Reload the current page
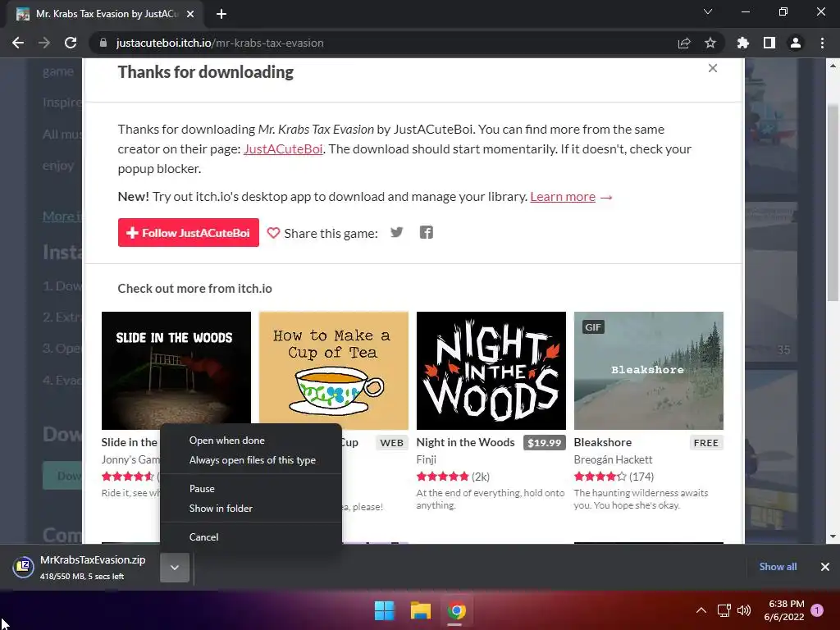Viewport: 840px width, 630px height. (71, 43)
